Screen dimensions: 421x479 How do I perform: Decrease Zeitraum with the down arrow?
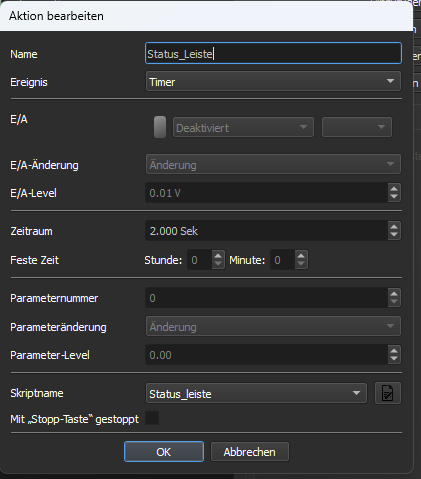[394, 235]
